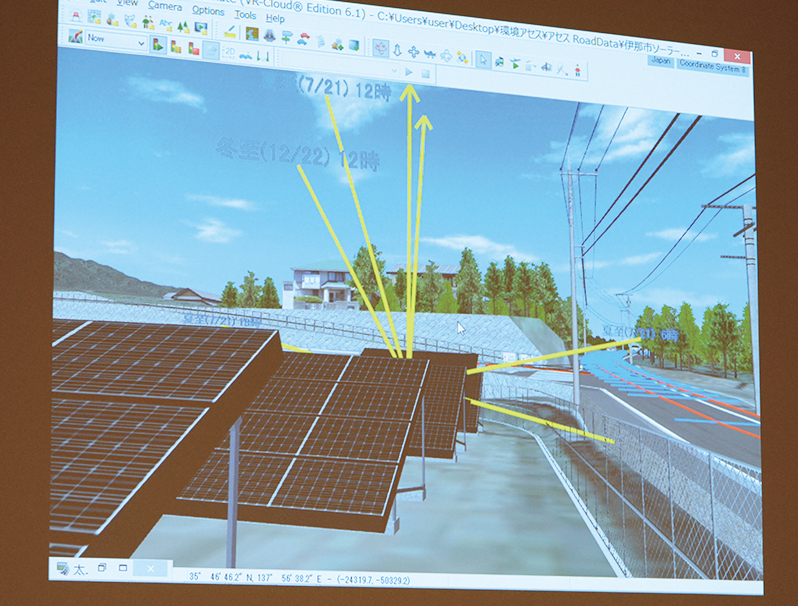Toggle the arrow pointer select tool
The width and height of the screenshot is (798, 606).
(x=483, y=60)
